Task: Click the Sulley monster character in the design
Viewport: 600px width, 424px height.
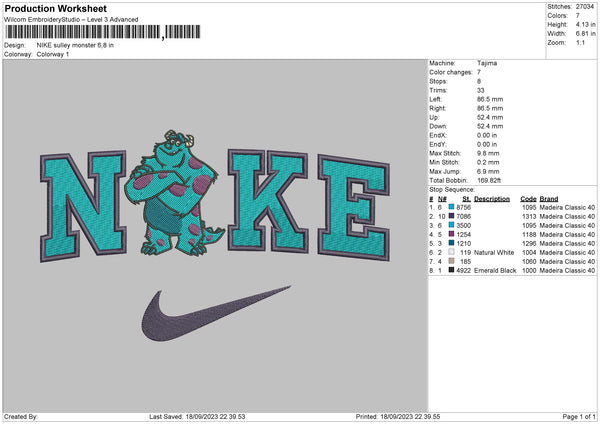Action: (x=175, y=193)
